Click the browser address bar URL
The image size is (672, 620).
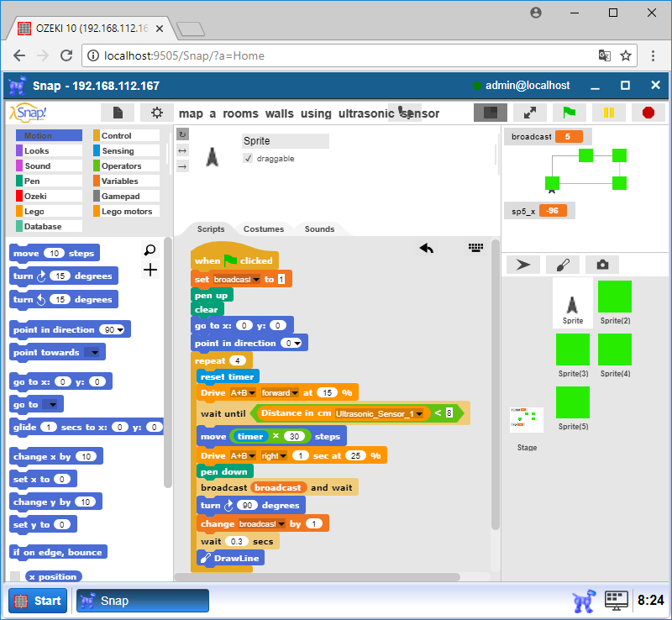184,55
